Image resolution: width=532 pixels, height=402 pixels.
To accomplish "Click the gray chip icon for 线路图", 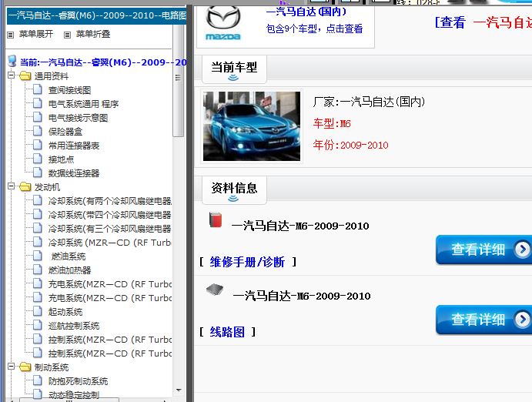I will click(x=215, y=290).
